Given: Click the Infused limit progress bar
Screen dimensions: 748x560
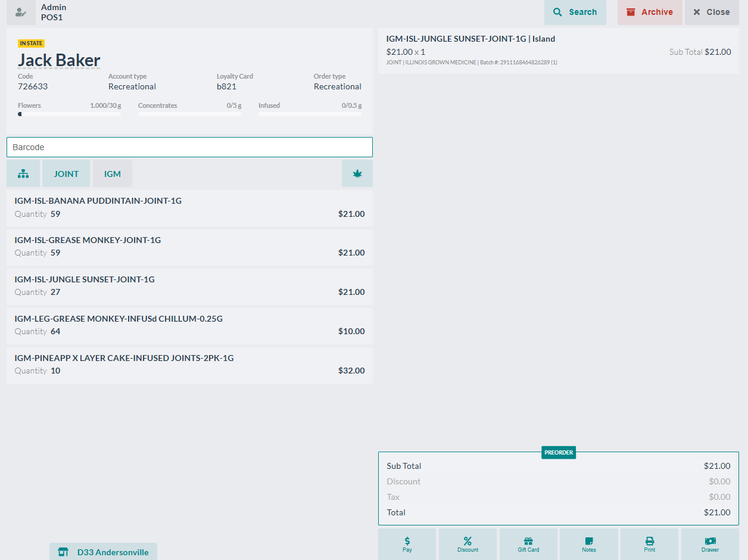Looking at the screenshot, I should (310, 114).
